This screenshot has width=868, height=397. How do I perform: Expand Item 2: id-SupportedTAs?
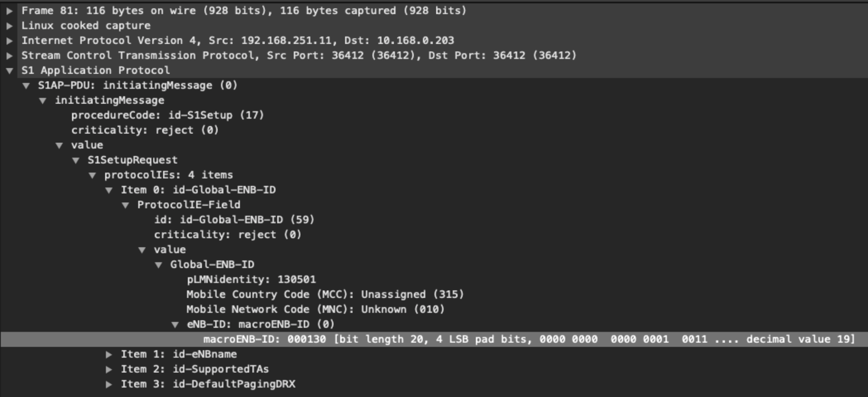pyautogui.click(x=109, y=369)
